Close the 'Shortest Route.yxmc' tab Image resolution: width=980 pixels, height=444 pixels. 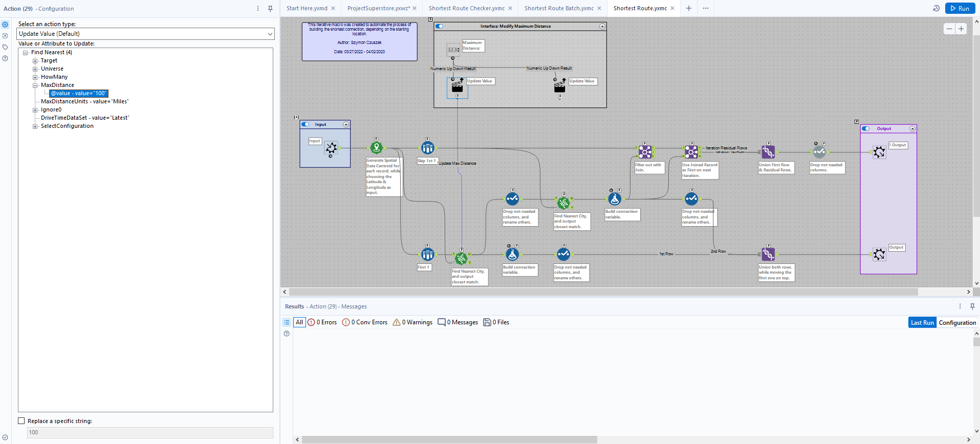672,8
